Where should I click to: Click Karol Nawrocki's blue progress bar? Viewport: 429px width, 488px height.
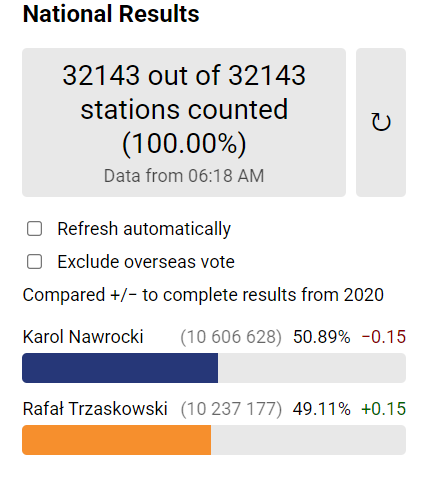(120, 368)
